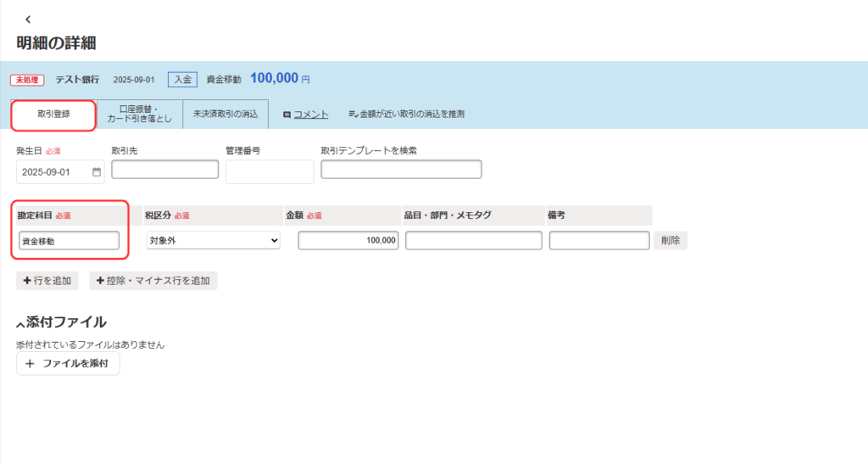Screen dimensions: 868x464
Task: Click the 金額 field showing 100,000
Action: click(x=348, y=241)
